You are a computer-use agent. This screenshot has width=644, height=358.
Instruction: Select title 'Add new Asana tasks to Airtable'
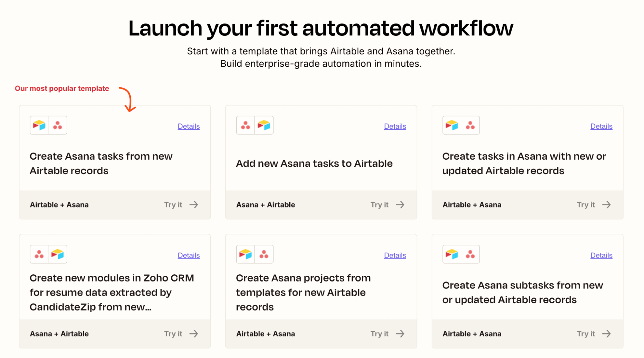[x=314, y=164]
